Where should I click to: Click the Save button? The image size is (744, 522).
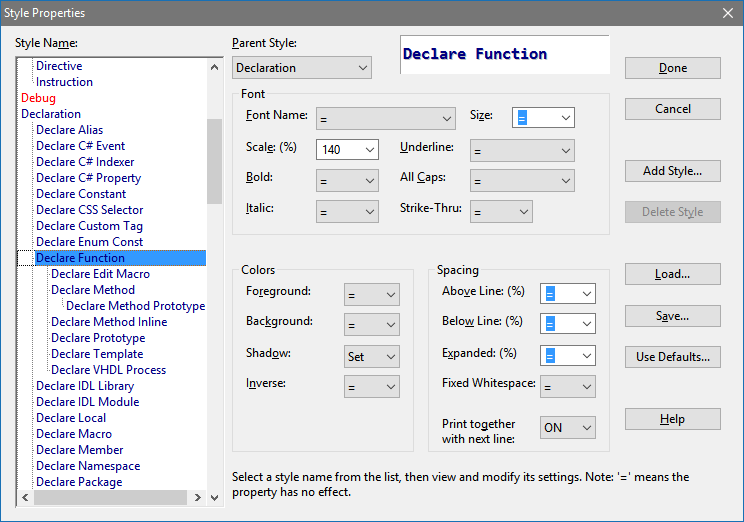[672, 316]
